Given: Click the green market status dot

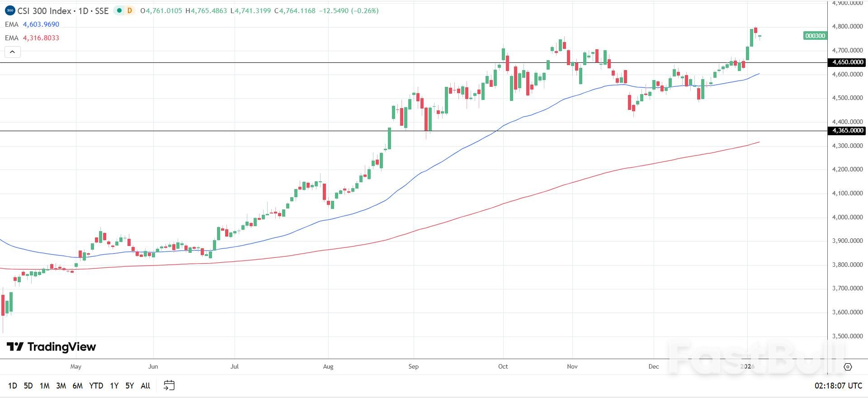Looking at the screenshot, I should click(119, 10).
